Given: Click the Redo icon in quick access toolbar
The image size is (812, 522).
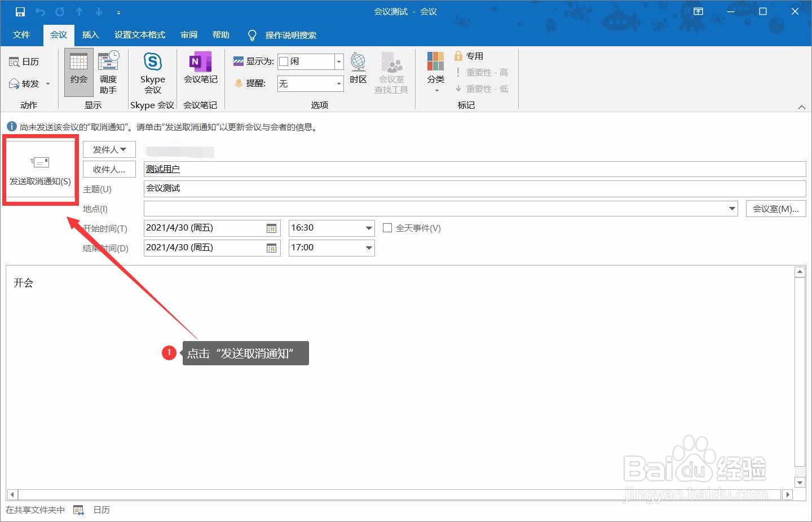Looking at the screenshot, I should tap(60, 11).
